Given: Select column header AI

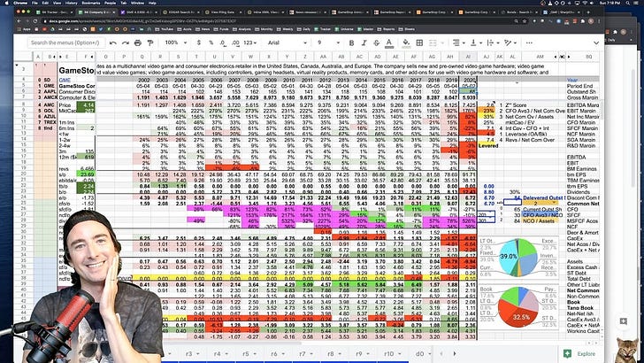Looking at the screenshot, I should (468, 57).
